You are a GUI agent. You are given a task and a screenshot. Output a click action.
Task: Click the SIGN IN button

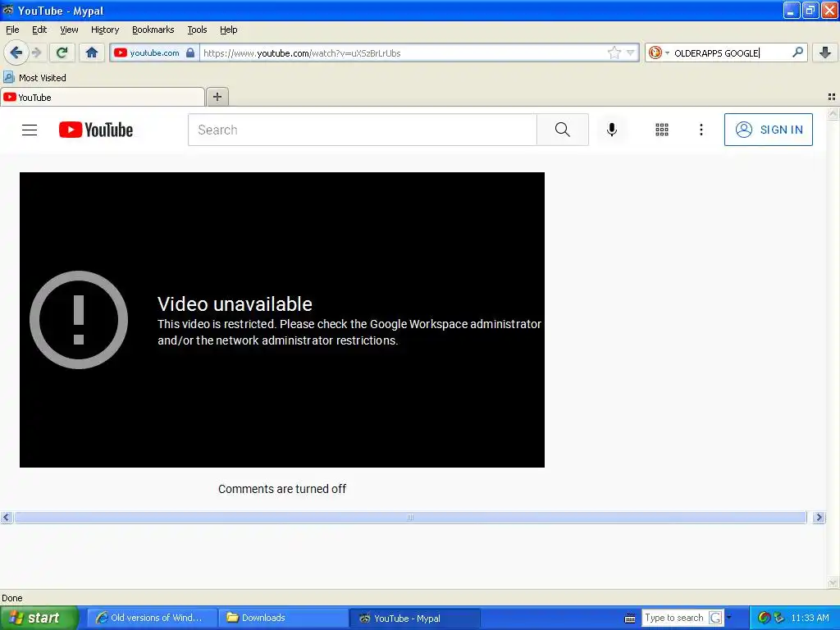(x=768, y=130)
